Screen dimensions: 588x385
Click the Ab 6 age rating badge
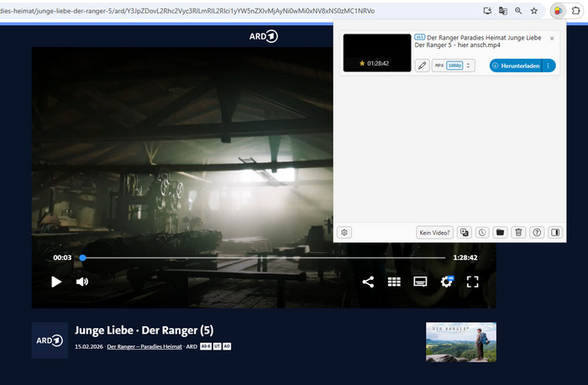[206, 346]
